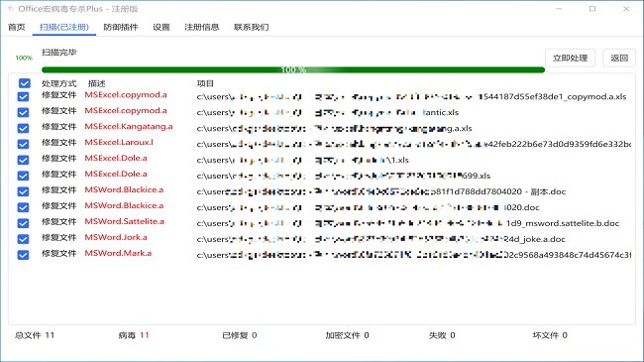Select virus name MSWord.Mark.a
This screenshot has height=362, width=644.
pos(118,253)
